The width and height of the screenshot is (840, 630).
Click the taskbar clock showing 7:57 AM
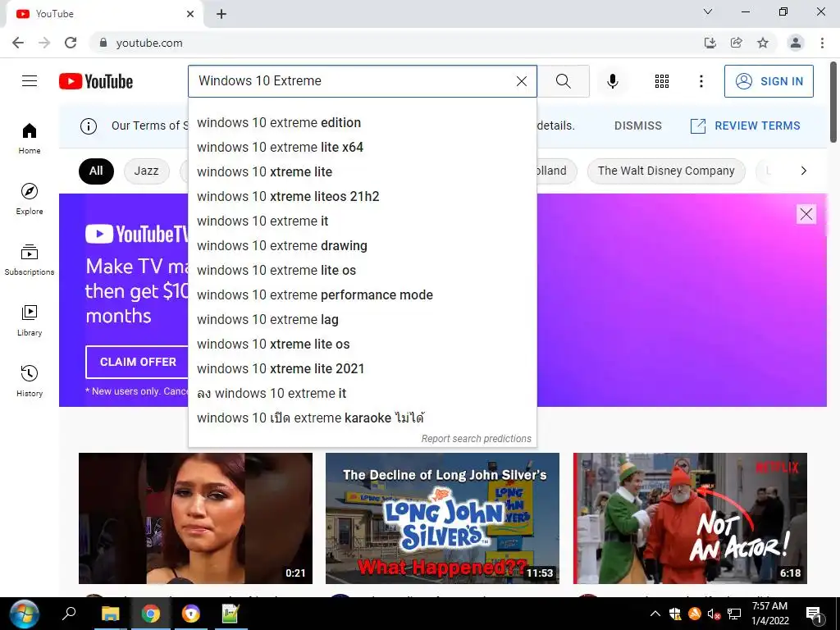[769, 614]
